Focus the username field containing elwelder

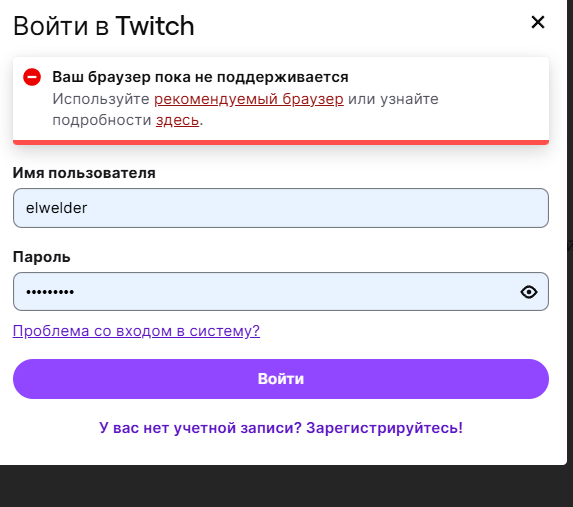281,208
